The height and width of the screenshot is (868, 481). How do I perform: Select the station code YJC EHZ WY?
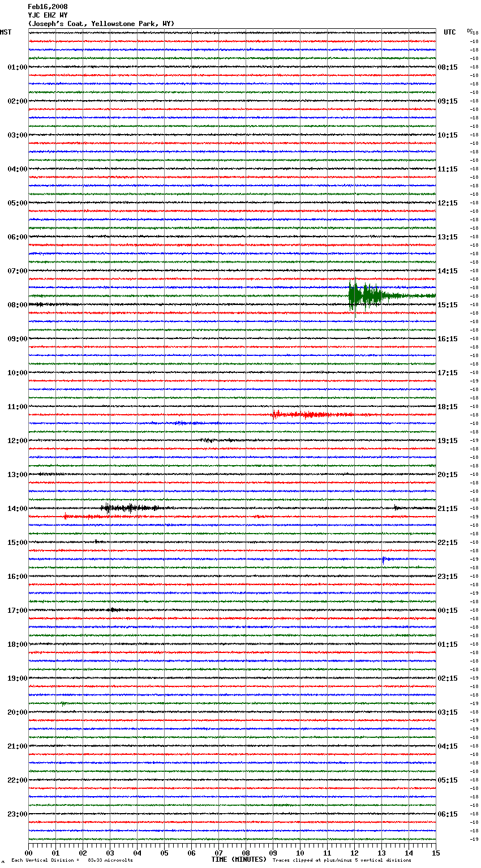(x=48, y=15)
